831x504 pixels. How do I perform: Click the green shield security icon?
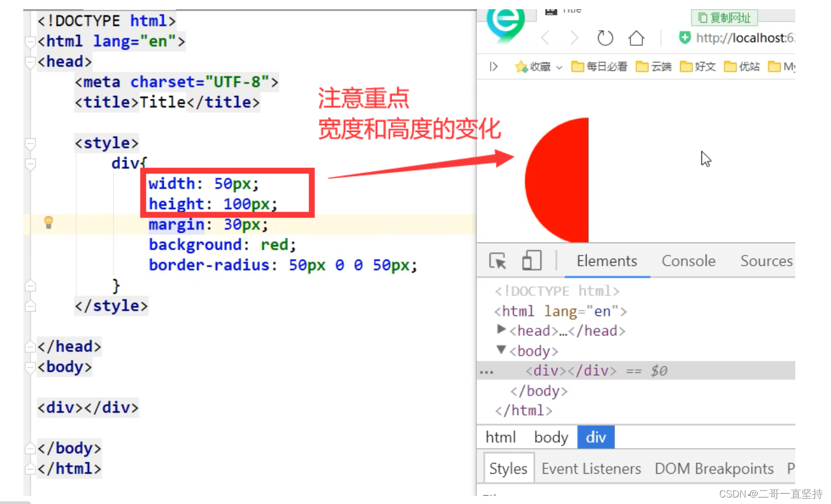click(x=685, y=38)
